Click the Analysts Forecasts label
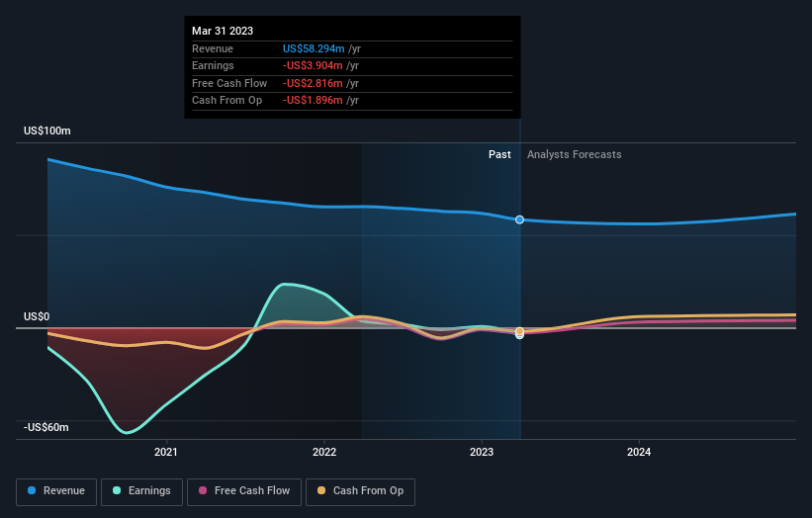Image resolution: width=812 pixels, height=518 pixels. pyautogui.click(x=575, y=155)
